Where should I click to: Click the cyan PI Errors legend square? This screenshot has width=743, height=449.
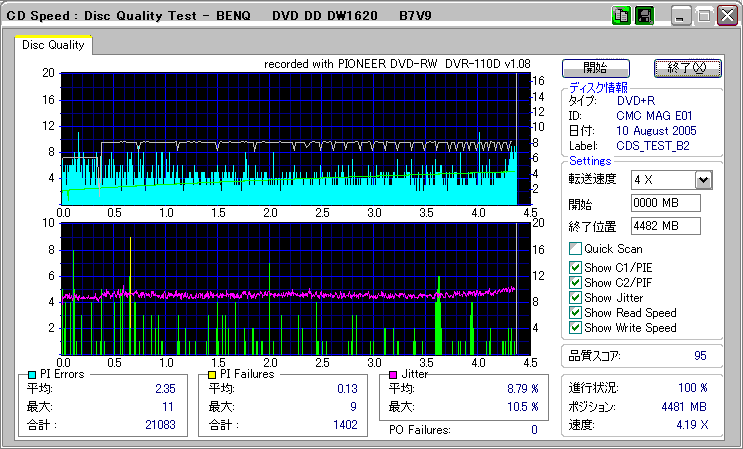(x=31, y=374)
